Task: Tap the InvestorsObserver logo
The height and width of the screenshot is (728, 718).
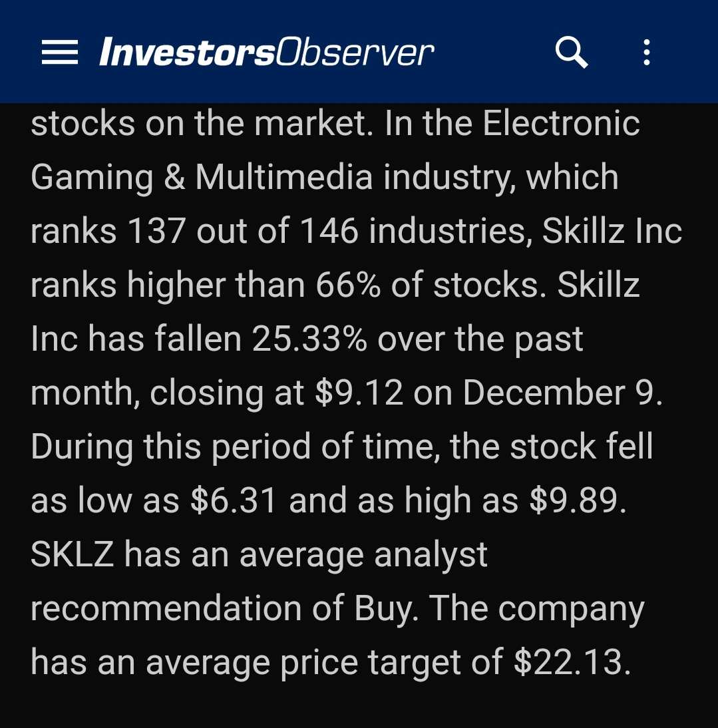Action: [x=266, y=52]
